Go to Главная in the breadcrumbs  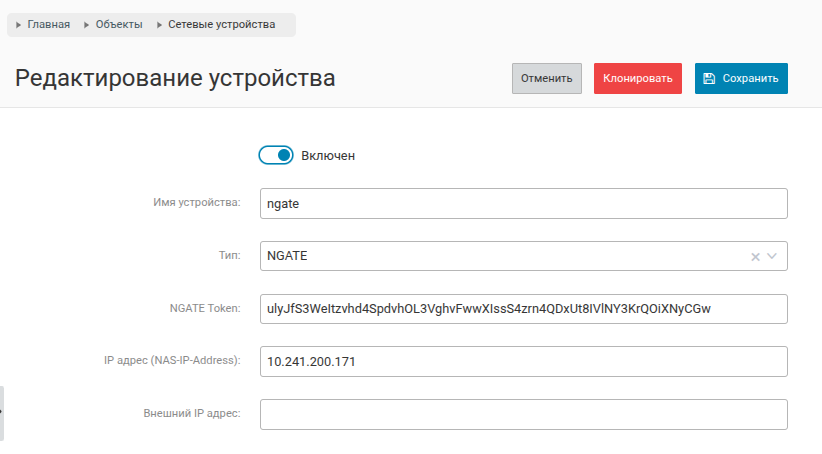point(48,25)
